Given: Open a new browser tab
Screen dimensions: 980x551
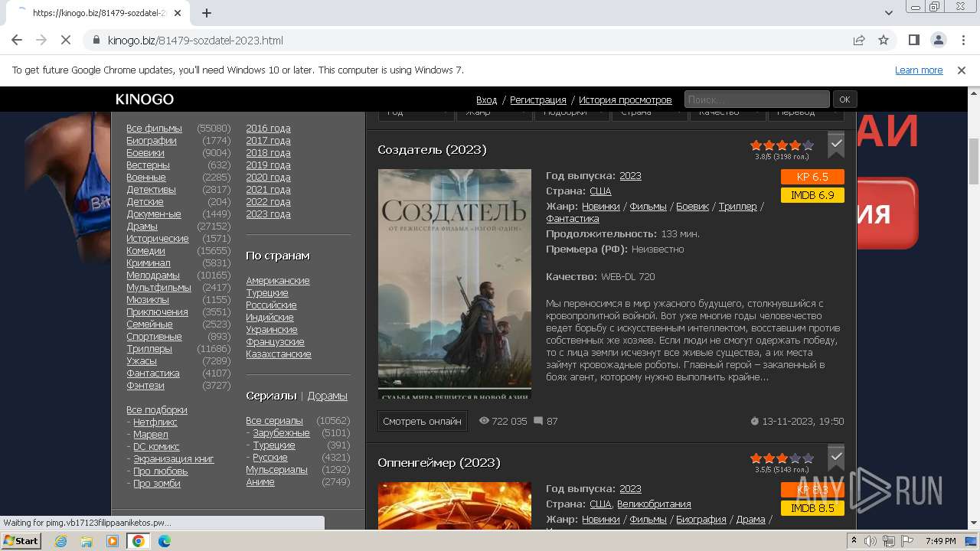Looking at the screenshot, I should (207, 13).
